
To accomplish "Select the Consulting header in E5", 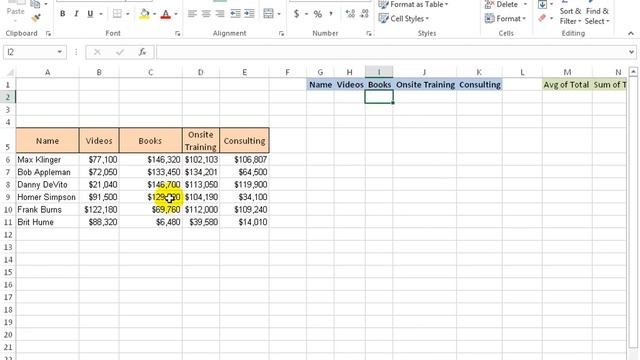I will coord(244,140).
